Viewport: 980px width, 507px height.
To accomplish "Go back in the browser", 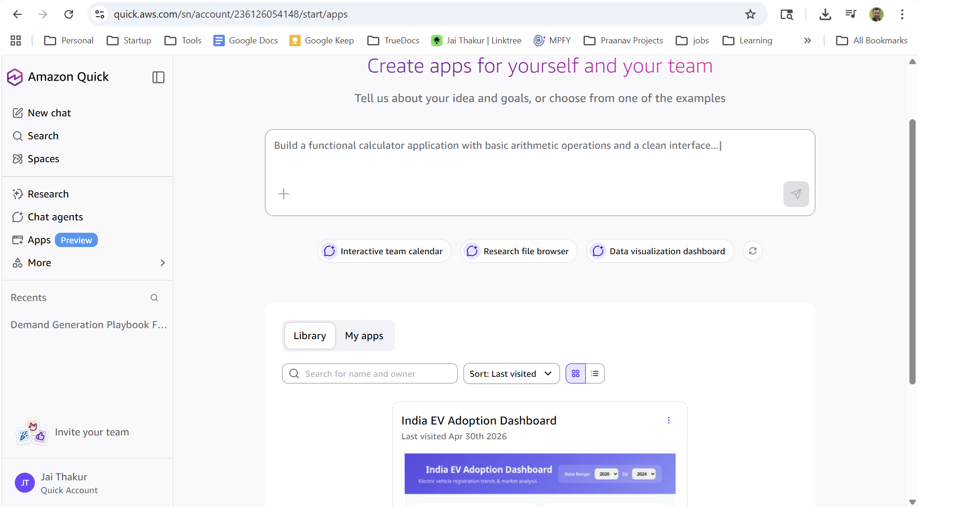I will (x=17, y=14).
